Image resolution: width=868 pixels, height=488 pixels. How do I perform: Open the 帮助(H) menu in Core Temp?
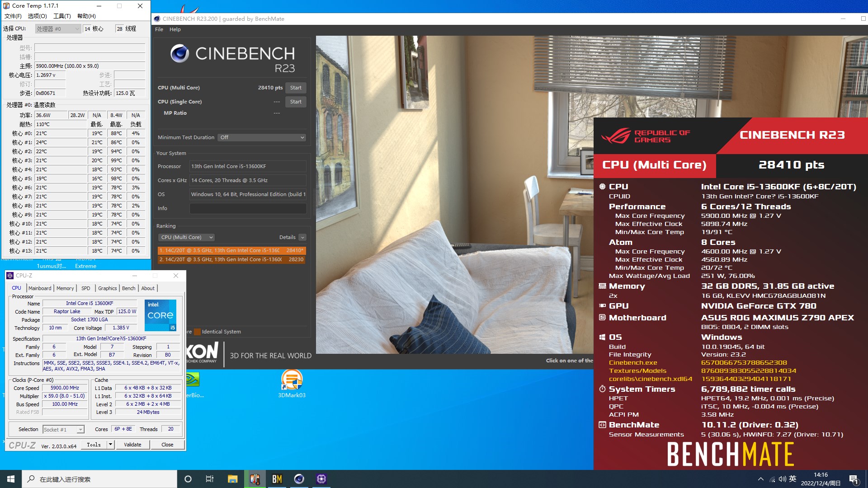[86, 16]
